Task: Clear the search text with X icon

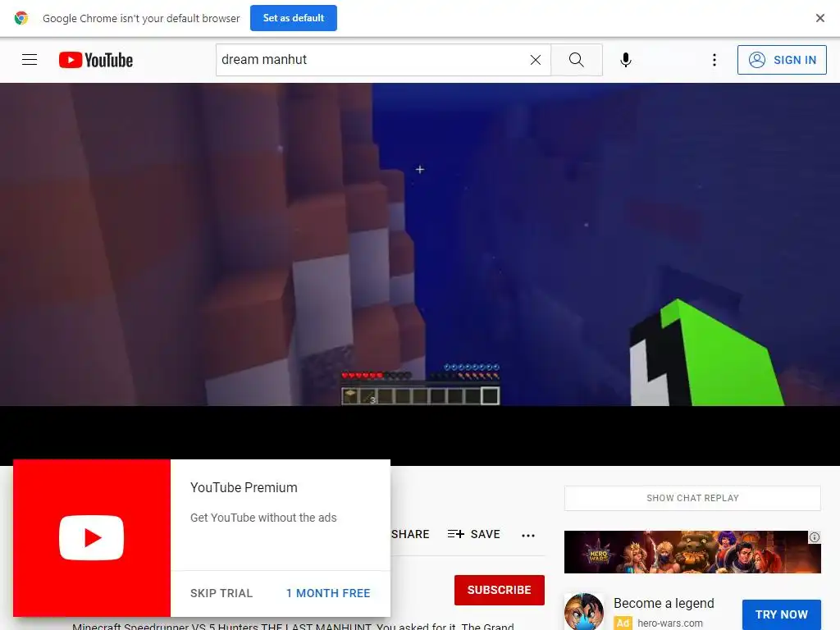Action: point(535,60)
